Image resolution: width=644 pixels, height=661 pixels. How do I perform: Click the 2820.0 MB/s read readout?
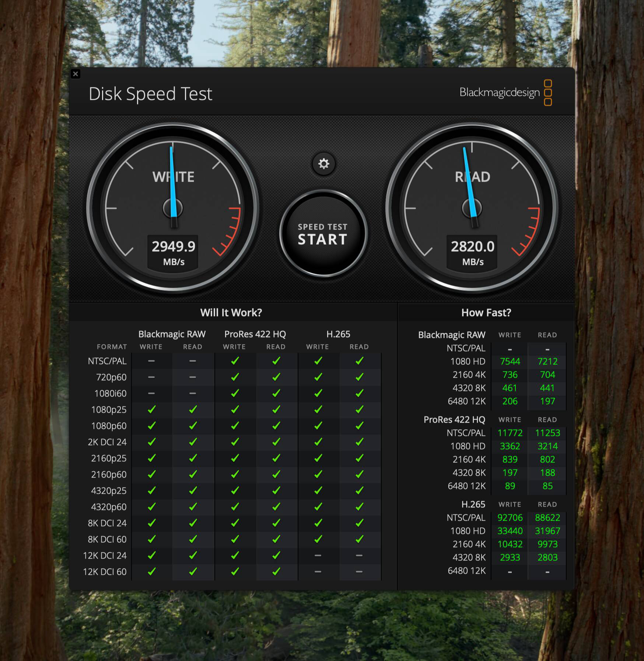[x=472, y=253]
